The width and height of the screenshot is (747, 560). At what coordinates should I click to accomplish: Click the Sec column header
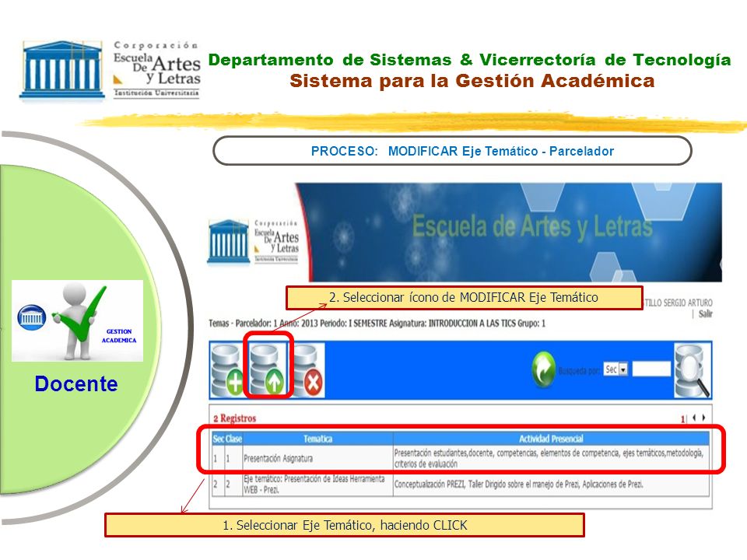[x=219, y=439]
